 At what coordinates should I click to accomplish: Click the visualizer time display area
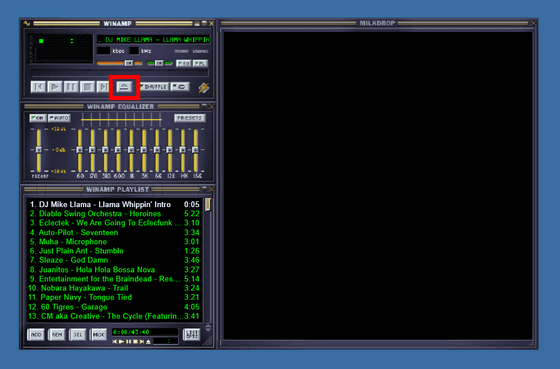pyautogui.click(x=61, y=49)
